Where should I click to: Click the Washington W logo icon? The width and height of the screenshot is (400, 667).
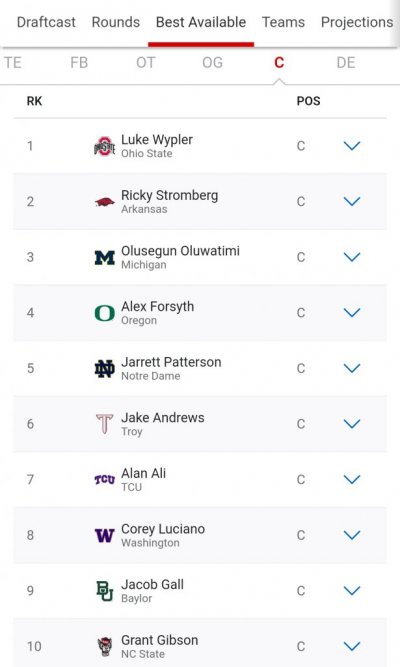click(x=104, y=536)
